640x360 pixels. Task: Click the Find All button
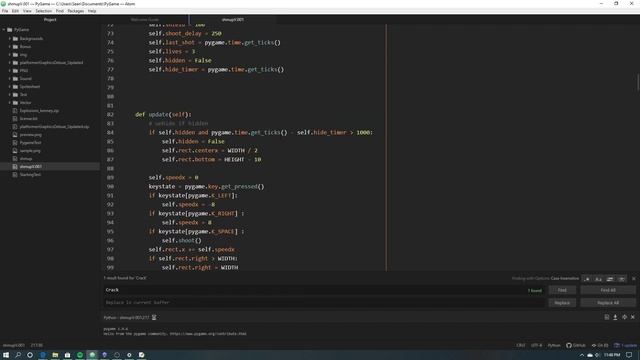click(x=608, y=290)
